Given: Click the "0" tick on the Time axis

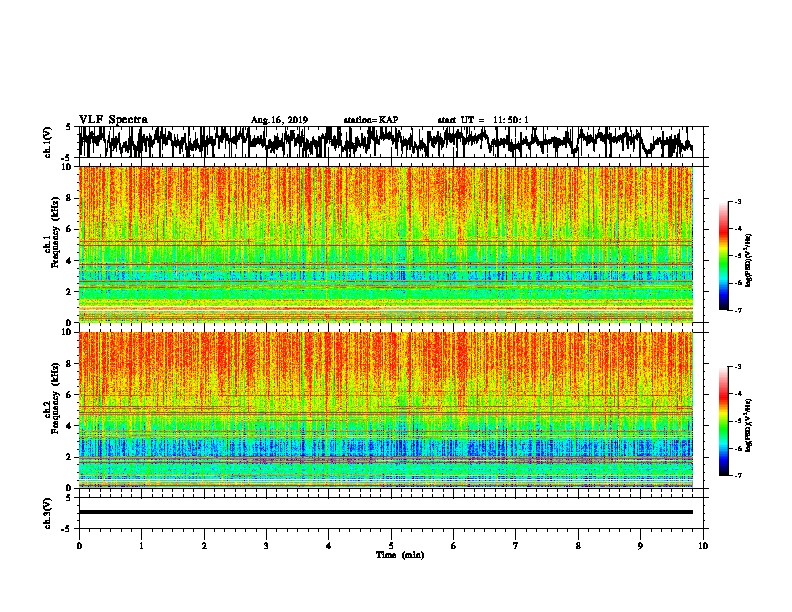Looking at the screenshot, I should (79, 546).
